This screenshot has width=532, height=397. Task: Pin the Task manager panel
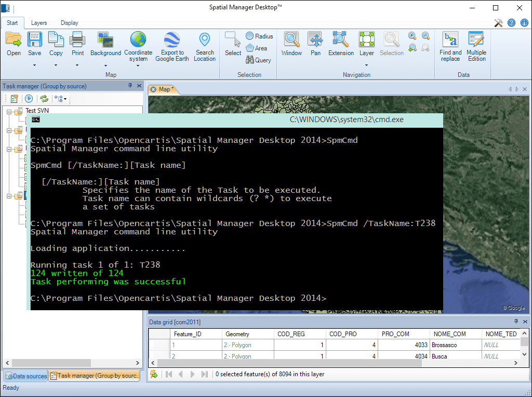[130, 86]
